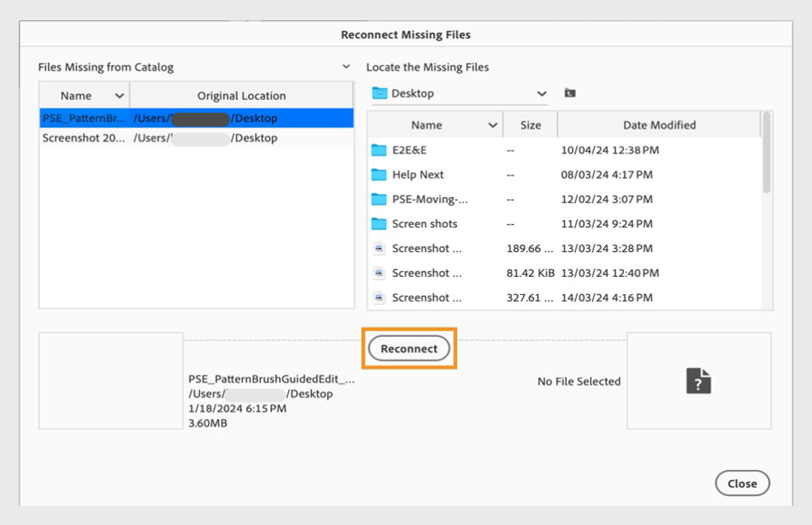Image resolution: width=812 pixels, height=525 pixels.
Task: Select the PSE-Moving-... folder icon
Action: point(379,199)
